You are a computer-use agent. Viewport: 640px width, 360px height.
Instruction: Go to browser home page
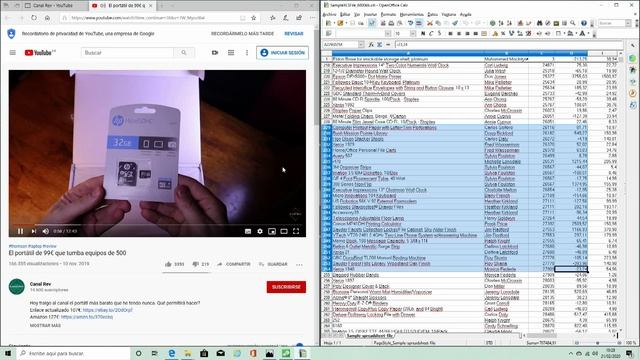pyautogui.click(x=47, y=18)
